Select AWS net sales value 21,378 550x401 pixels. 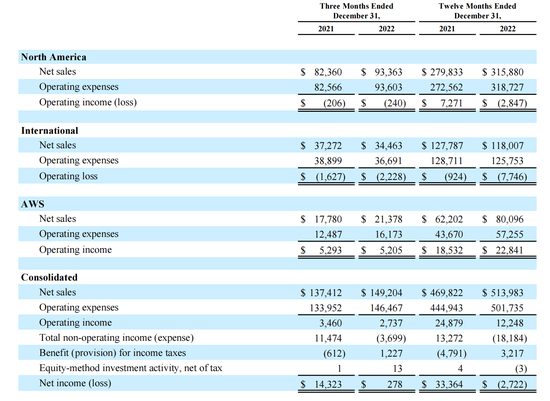[x=388, y=219]
